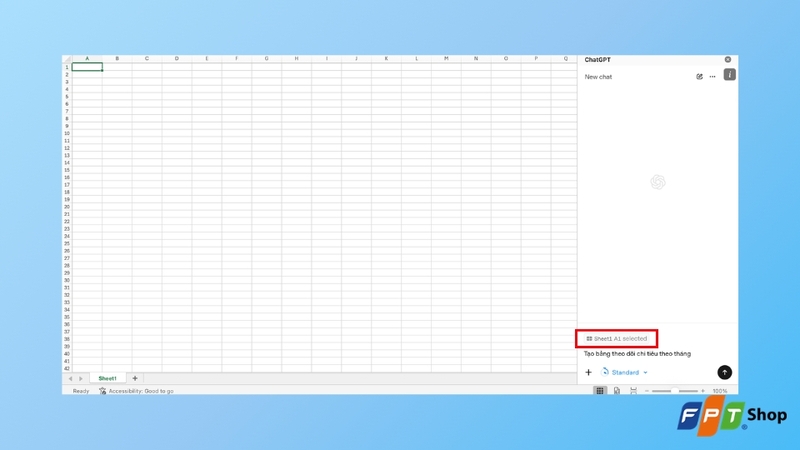
Task: Click the Ready status bar text
Action: point(81,391)
